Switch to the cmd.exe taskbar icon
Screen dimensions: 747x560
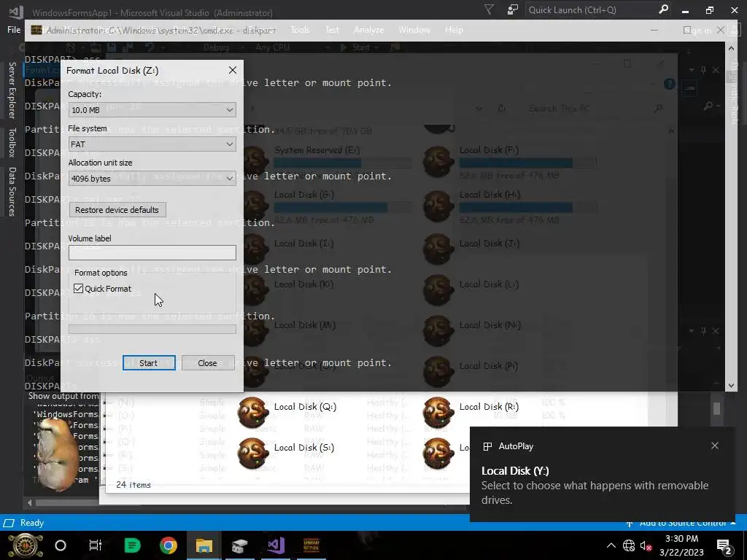pyautogui.click(x=311, y=545)
